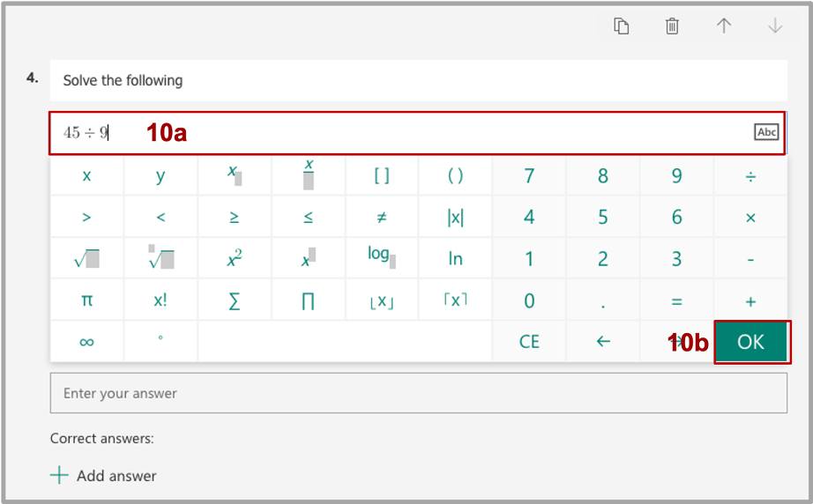This screenshot has height=504, width=813.
Task: Insert the square root symbol
Action: click(x=86, y=258)
